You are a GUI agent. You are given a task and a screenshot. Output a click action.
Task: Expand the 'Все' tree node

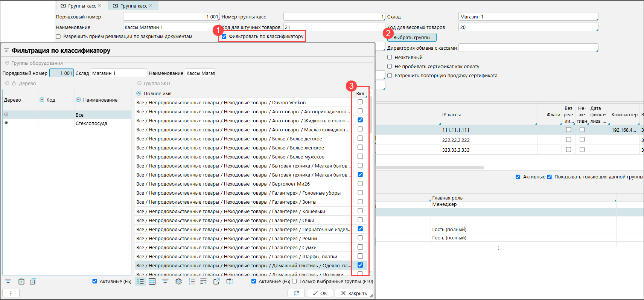[6, 114]
